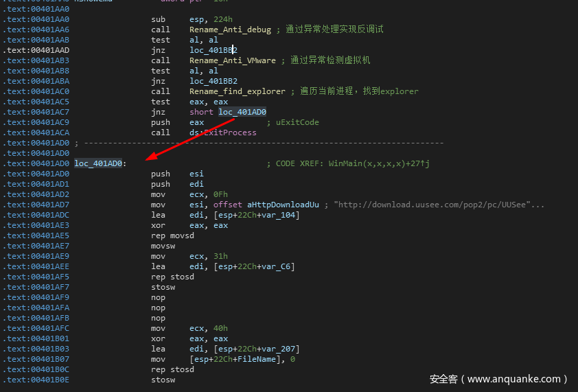Click the highlighted short loc_401AD0 jump operand
This screenshot has height=392, width=578.
pos(242,112)
